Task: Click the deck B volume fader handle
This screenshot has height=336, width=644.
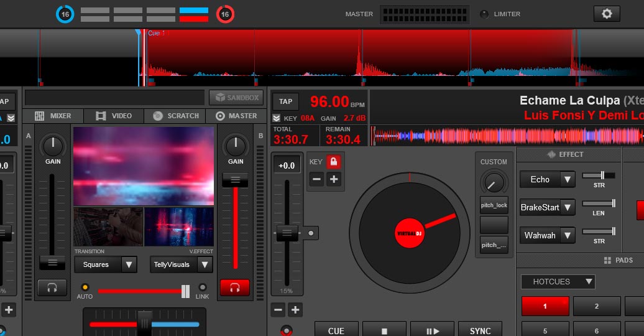Action: (235, 180)
